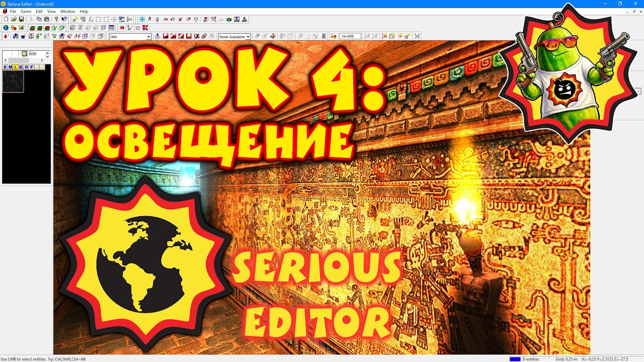Click the green camera icon
The image size is (644, 362).
(229, 19)
